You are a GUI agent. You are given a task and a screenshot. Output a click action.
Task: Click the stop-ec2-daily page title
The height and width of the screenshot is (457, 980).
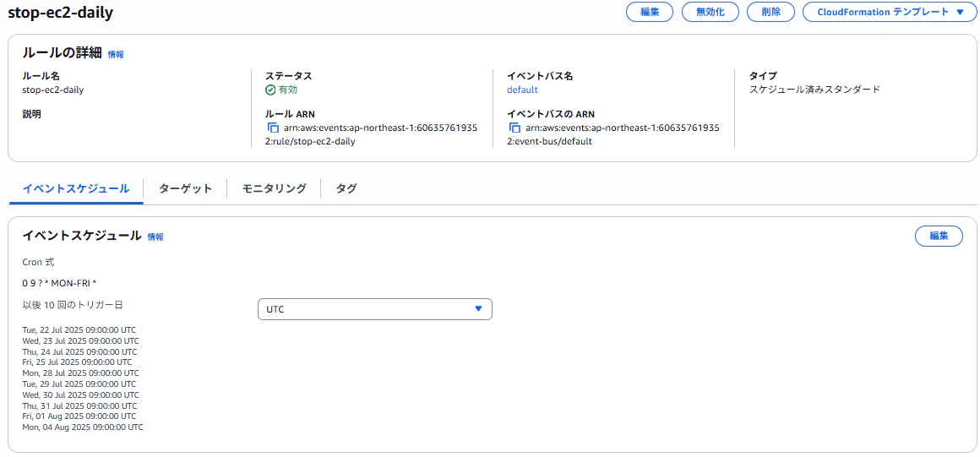[61, 13]
